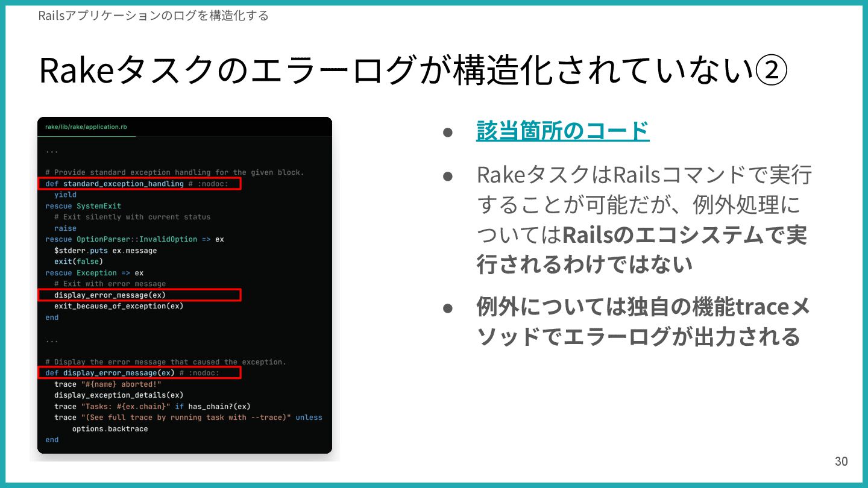The image size is (868, 488).
Task: Click the rescue Exception => ex line
Action: (x=94, y=273)
